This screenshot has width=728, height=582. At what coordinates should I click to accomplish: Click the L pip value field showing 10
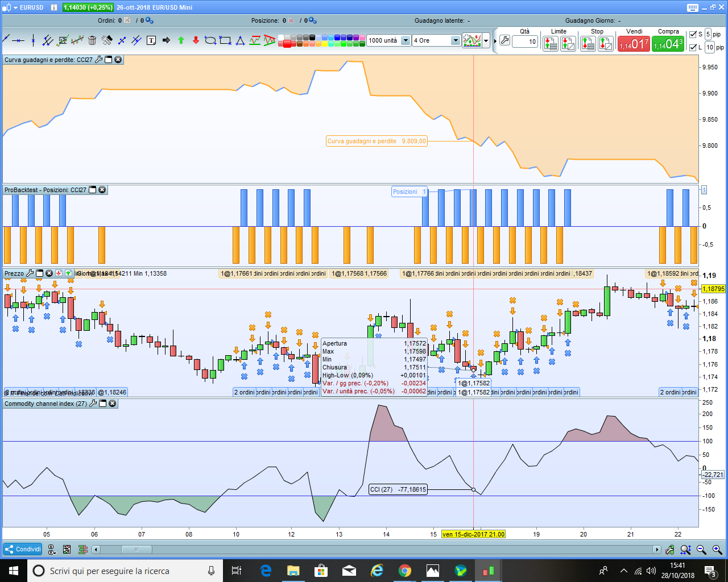coord(710,48)
